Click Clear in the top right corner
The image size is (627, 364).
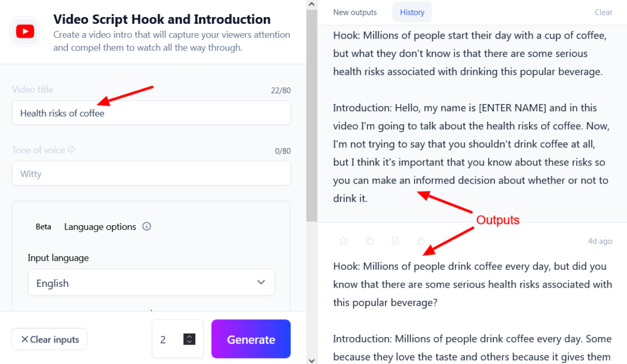coord(603,12)
